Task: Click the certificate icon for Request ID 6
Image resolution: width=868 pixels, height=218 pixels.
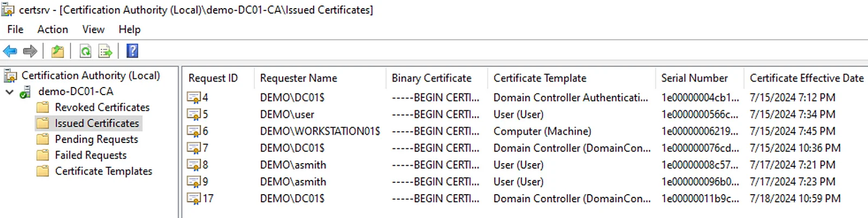Action: point(194,132)
